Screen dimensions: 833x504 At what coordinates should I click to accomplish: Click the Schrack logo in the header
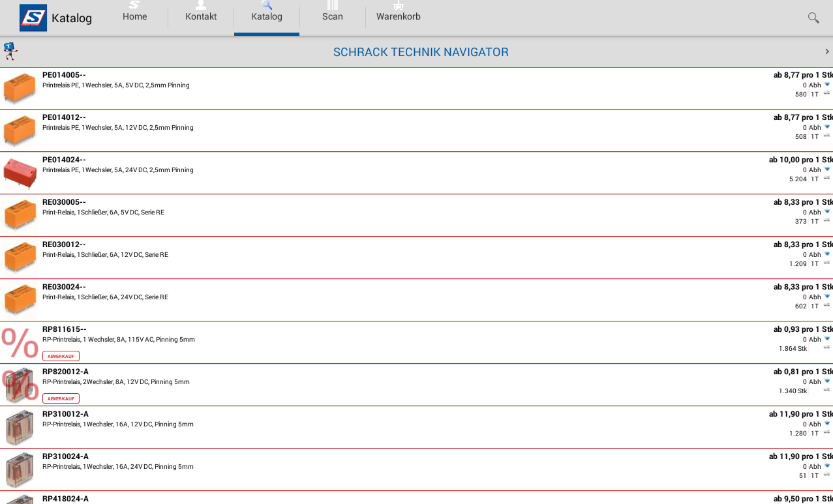33,18
